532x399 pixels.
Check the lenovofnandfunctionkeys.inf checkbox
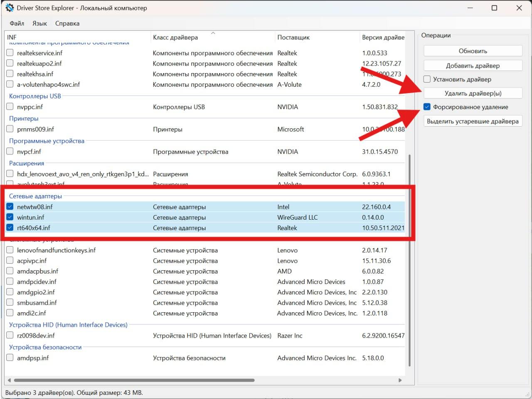click(10, 250)
